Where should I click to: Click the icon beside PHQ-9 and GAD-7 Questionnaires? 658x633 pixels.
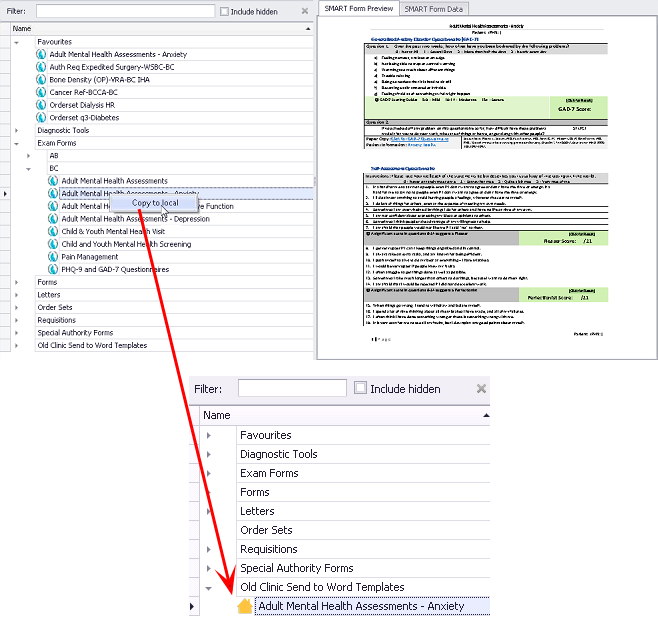pyautogui.click(x=53, y=269)
